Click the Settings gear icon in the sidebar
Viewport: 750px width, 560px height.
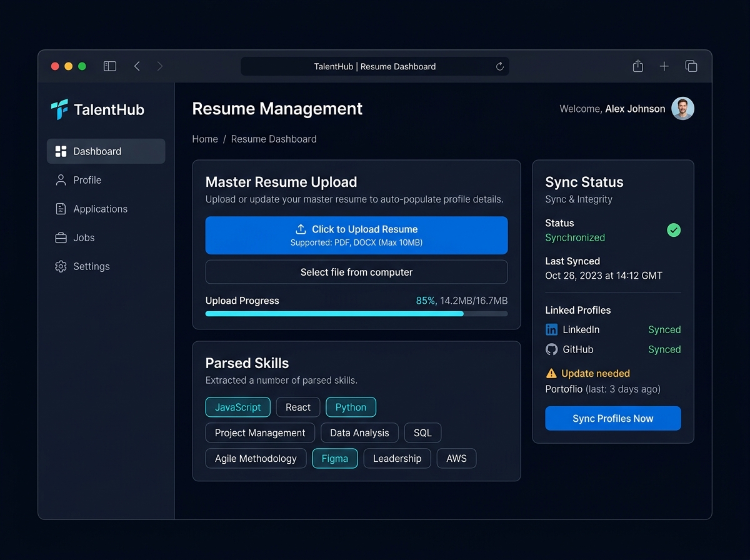(61, 266)
